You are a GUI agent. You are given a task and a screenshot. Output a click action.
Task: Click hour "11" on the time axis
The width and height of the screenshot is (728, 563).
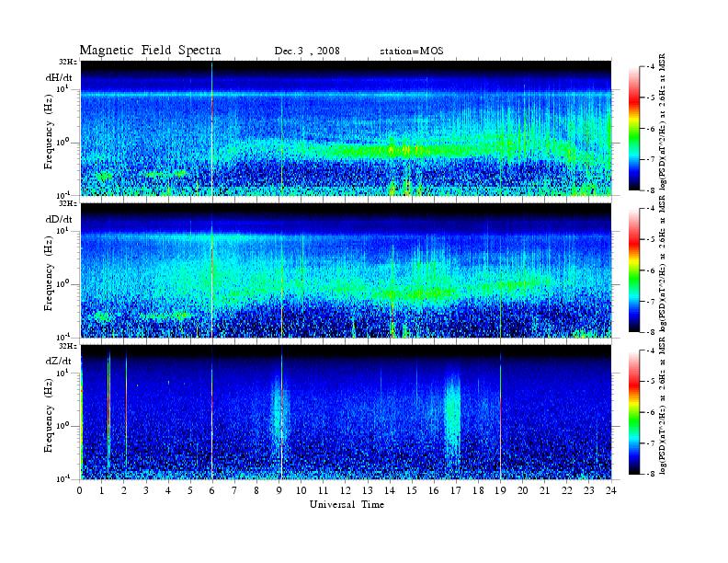pyautogui.click(x=324, y=490)
